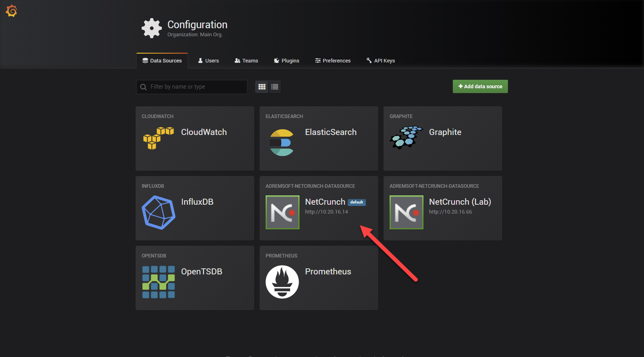Click the OpenTSDB grid icon

click(x=159, y=282)
